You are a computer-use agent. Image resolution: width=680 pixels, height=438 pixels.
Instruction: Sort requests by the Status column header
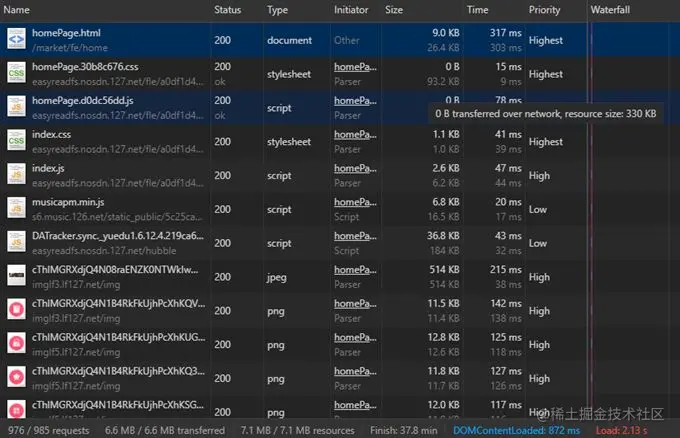click(227, 10)
